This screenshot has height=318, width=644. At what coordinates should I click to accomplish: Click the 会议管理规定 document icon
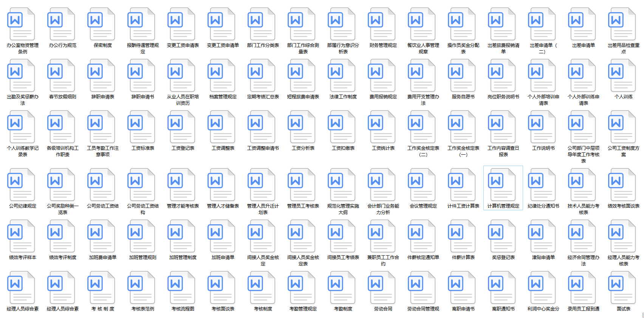(422, 185)
